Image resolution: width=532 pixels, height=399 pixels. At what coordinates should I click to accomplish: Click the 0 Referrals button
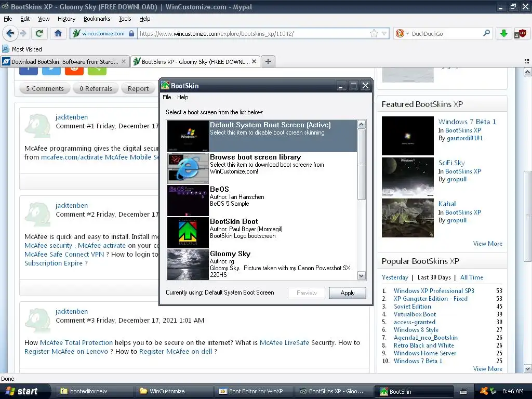point(96,88)
